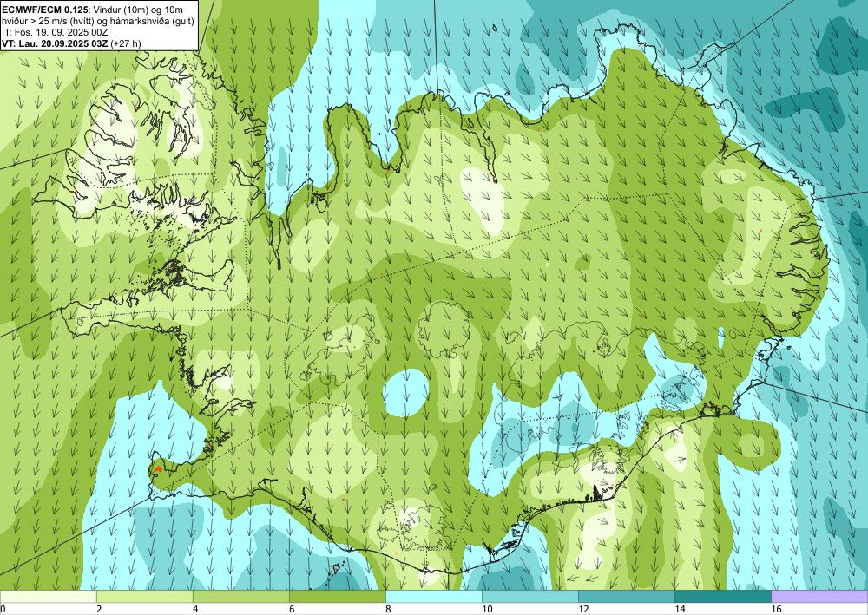Screen dimensions: 868x615
Task: Click the 12–14 m/s teal legend band
Action: coord(627,596)
